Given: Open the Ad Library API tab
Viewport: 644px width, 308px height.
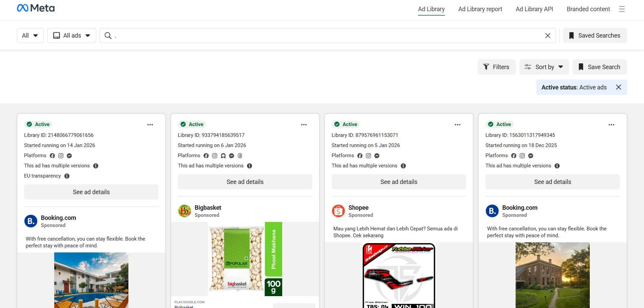Looking at the screenshot, I should (534, 9).
